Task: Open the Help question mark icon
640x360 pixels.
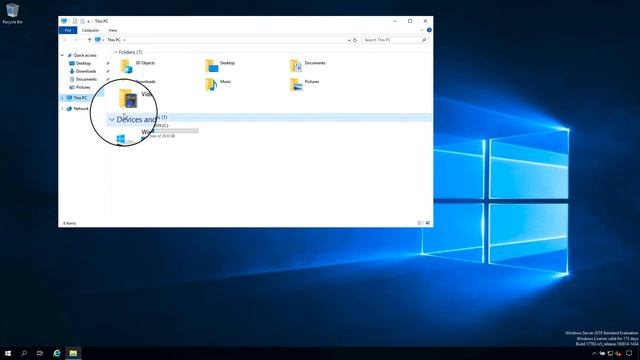Action: [429, 30]
